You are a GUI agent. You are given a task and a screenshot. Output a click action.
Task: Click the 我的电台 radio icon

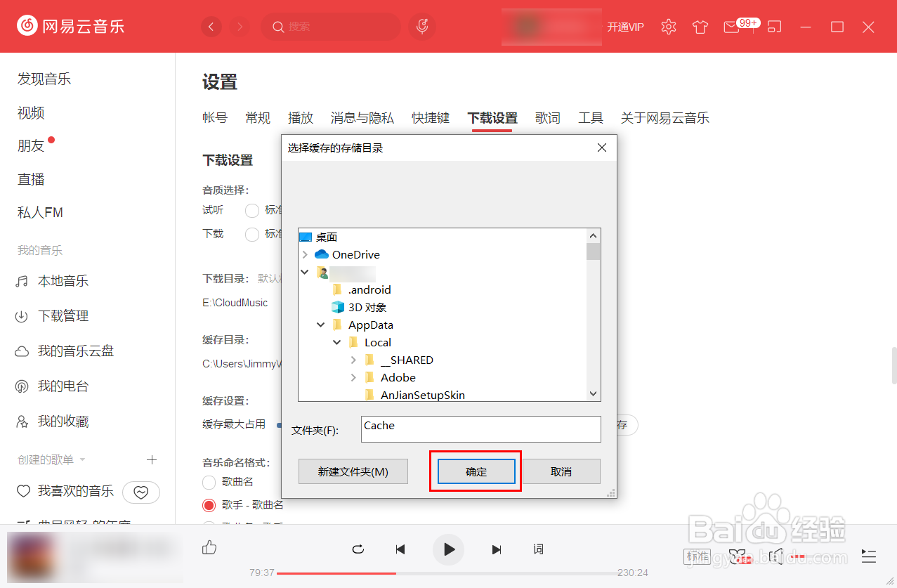(22, 386)
